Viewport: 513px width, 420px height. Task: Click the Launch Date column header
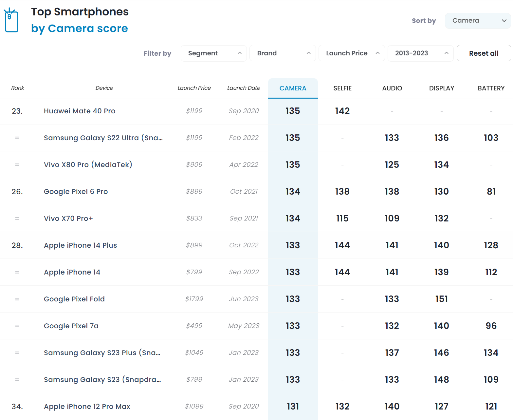pyautogui.click(x=244, y=88)
